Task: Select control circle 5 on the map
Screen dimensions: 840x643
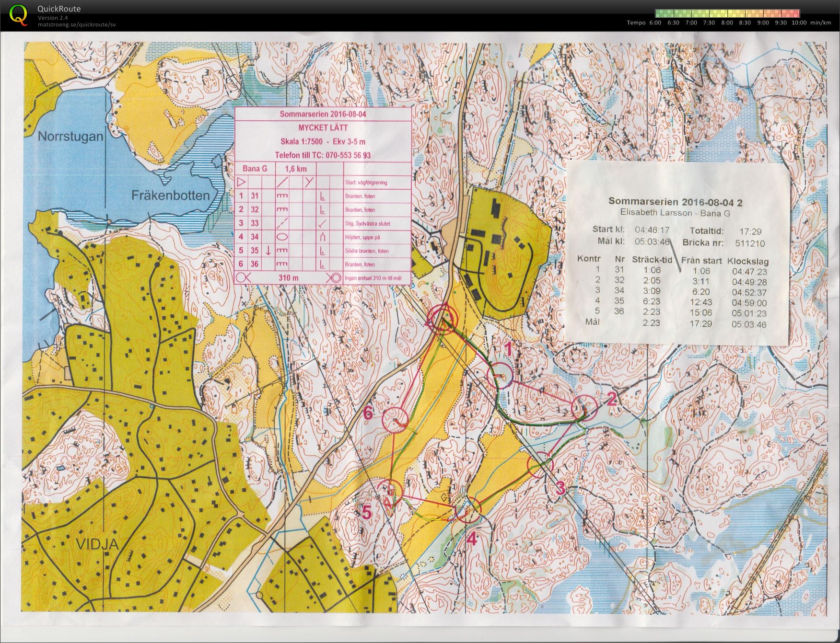Action: [x=387, y=492]
